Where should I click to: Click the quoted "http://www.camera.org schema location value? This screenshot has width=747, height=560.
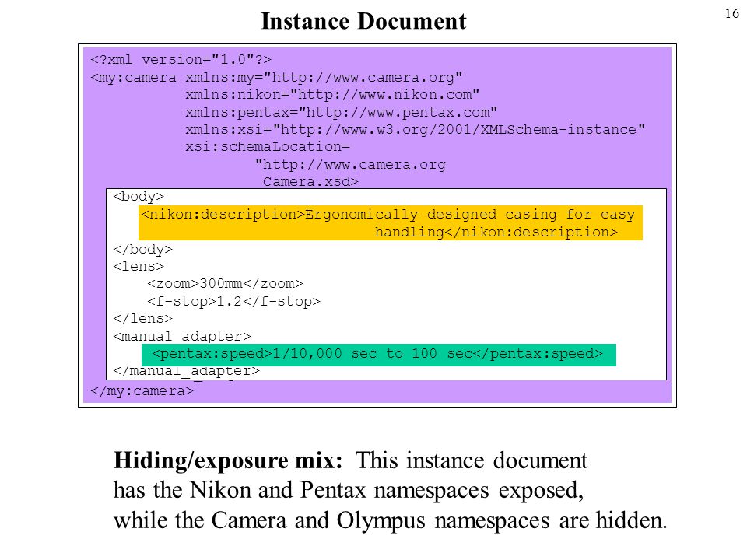(x=350, y=165)
